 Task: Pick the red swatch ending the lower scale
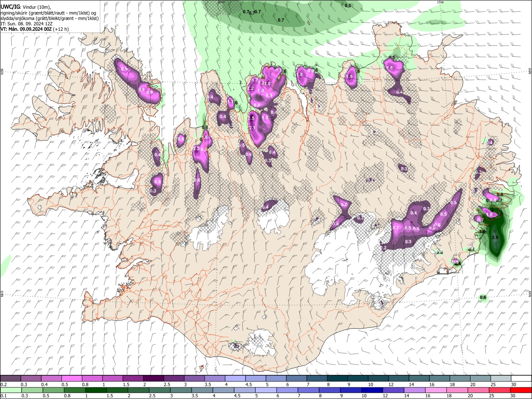[520, 390]
